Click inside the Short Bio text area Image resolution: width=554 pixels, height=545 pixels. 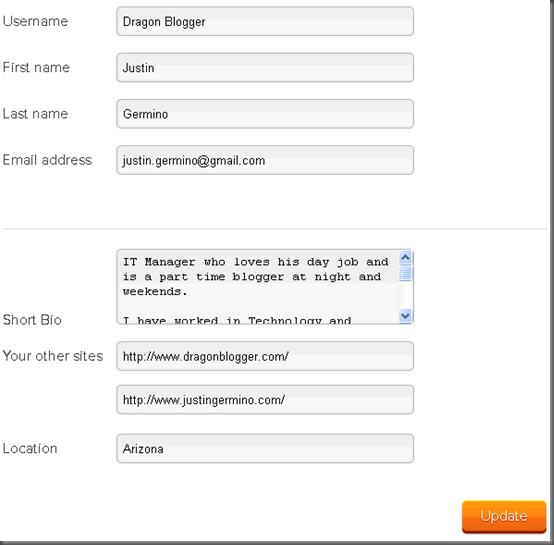257,287
